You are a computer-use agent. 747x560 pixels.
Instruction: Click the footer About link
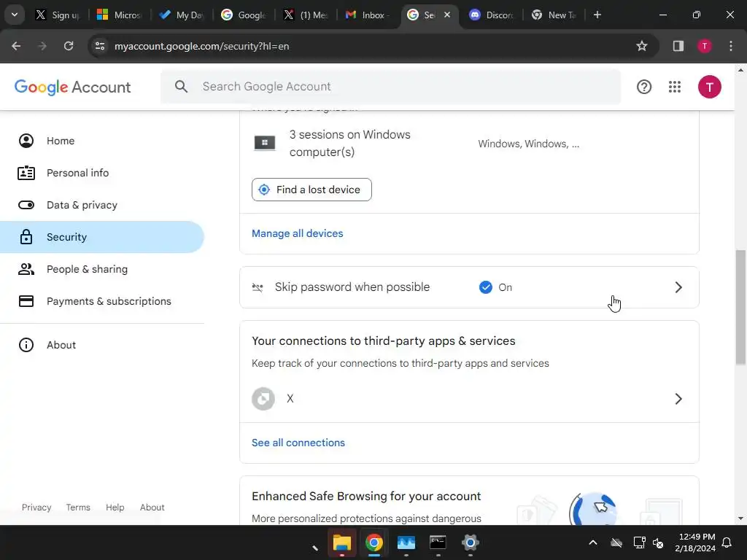coord(152,507)
